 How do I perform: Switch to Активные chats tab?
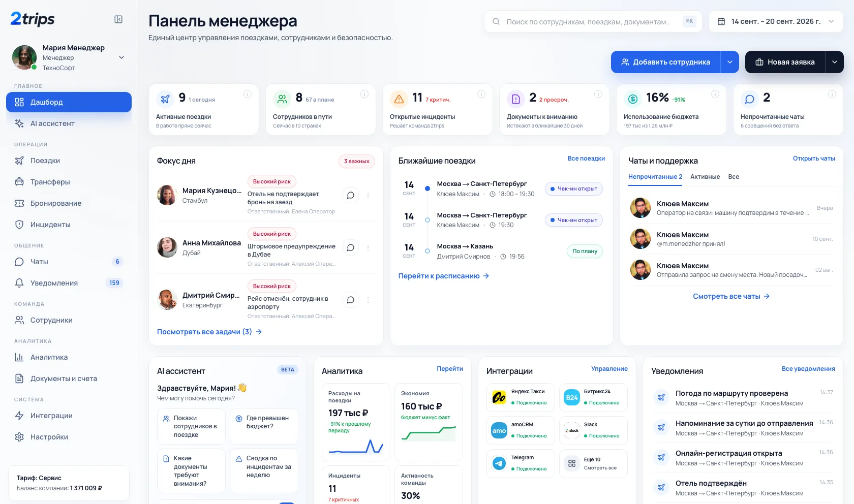(705, 177)
